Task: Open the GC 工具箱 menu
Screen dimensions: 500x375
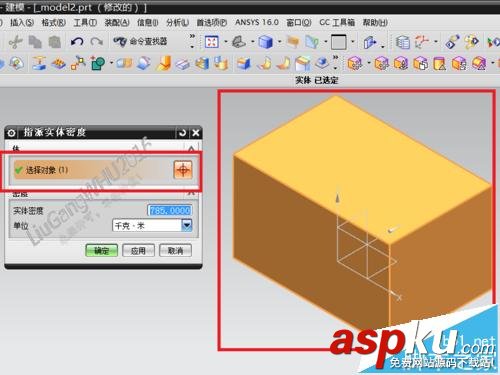Action: 337,22
